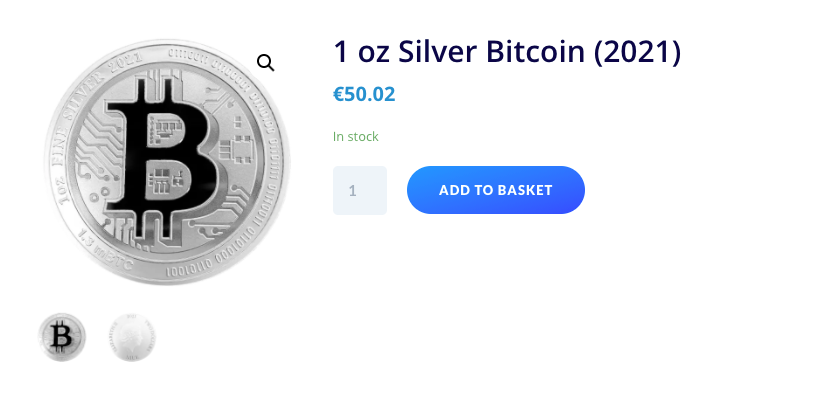Image resolution: width=818 pixels, height=409 pixels.
Task: Open the large silver coin product image
Action: pyautogui.click(x=166, y=162)
